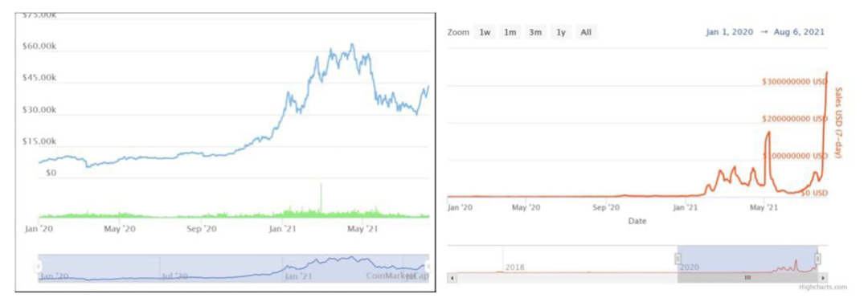Click the tall green volume spike bar

[x=321, y=198]
